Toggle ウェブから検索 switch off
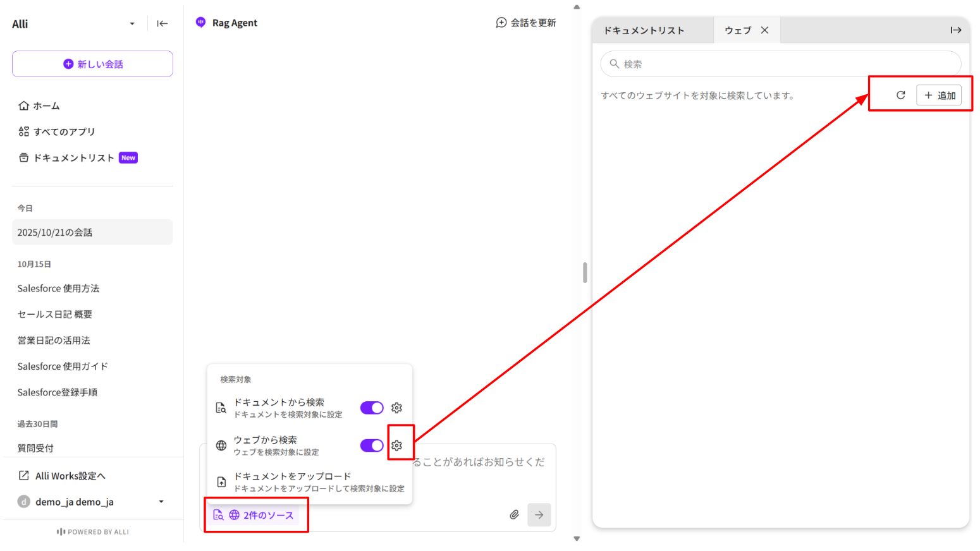980x551 pixels. click(372, 445)
